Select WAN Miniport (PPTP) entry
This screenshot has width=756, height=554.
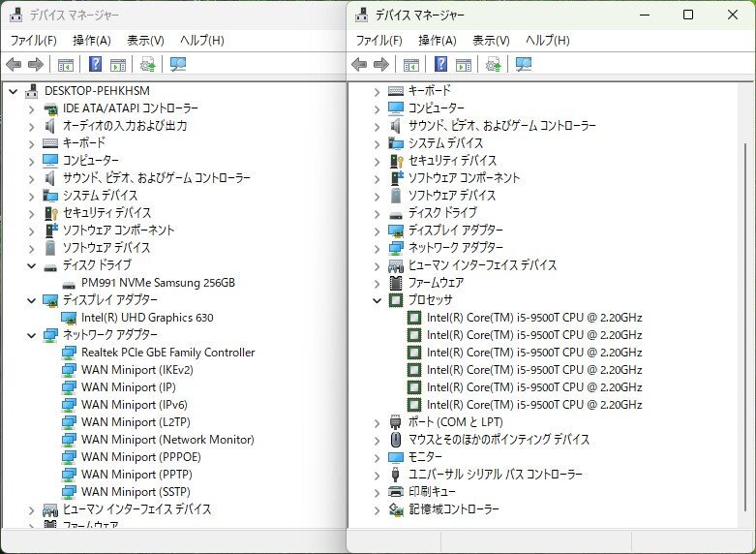coord(136,475)
